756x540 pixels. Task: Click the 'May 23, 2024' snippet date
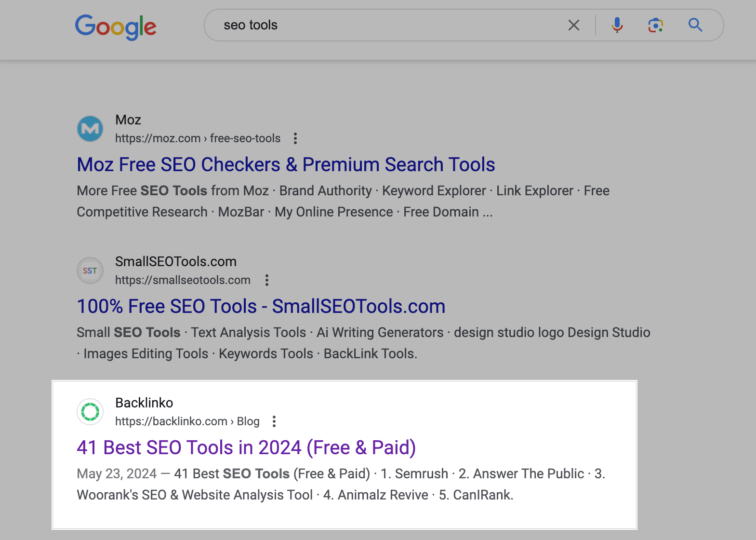point(117,473)
